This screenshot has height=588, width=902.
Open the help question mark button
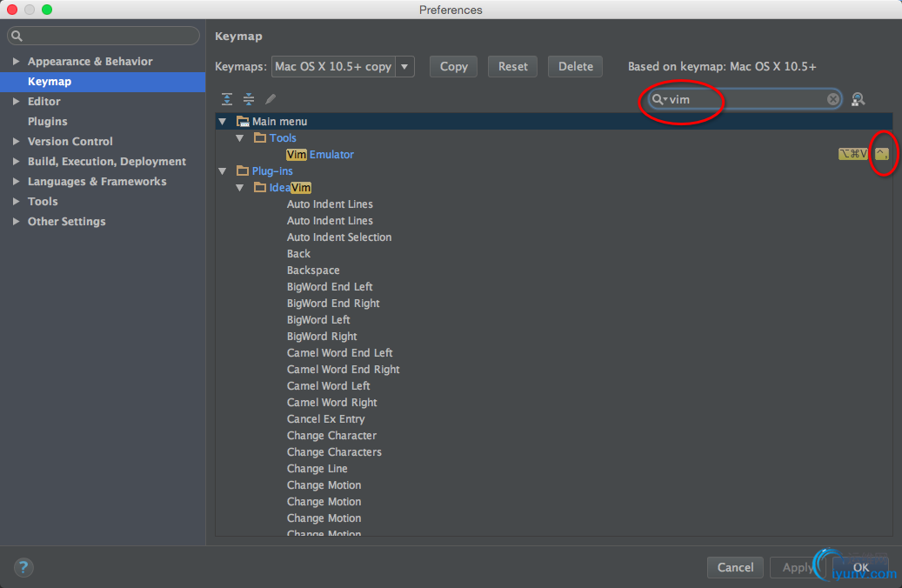(x=23, y=567)
